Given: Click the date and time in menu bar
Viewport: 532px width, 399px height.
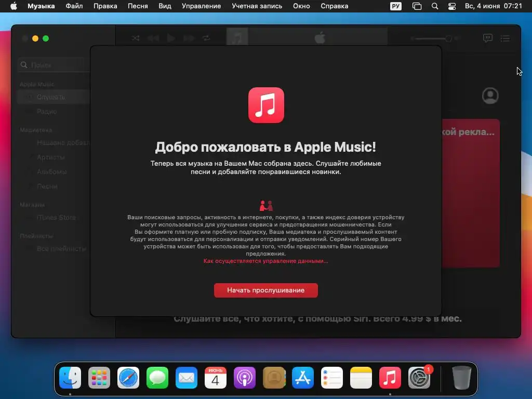Looking at the screenshot, I should point(494,6).
